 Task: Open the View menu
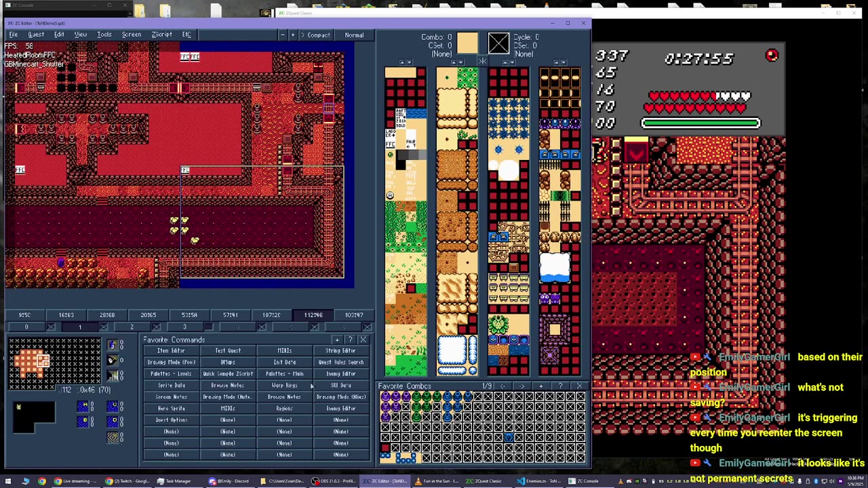pyautogui.click(x=80, y=35)
